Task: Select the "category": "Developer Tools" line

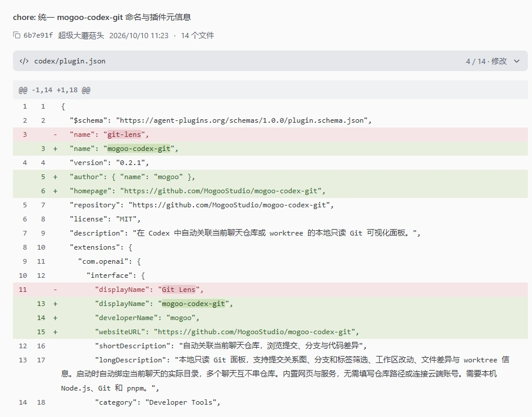Action: click(x=270, y=402)
